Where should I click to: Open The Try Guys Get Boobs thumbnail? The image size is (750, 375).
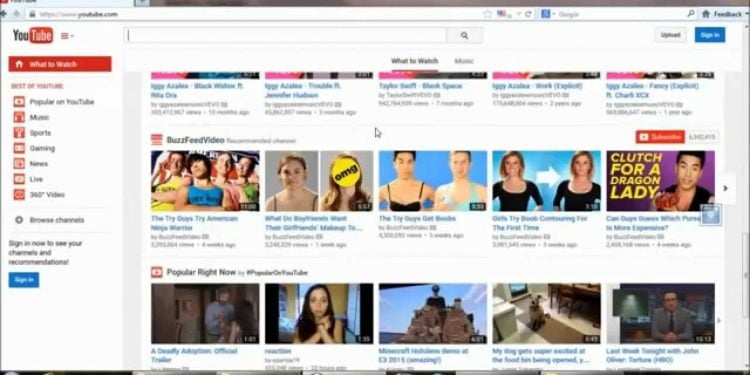click(x=433, y=181)
